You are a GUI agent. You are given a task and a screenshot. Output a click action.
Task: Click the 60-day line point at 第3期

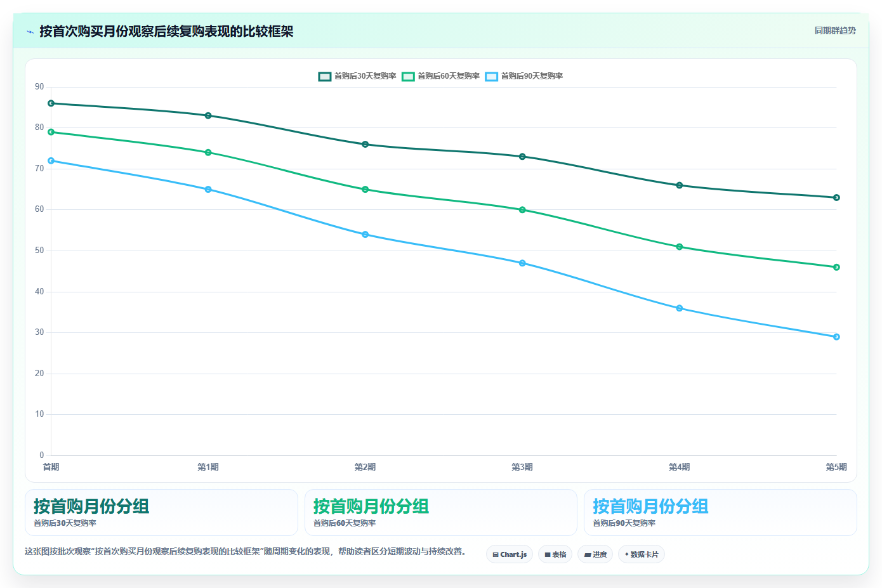[x=522, y=210]
